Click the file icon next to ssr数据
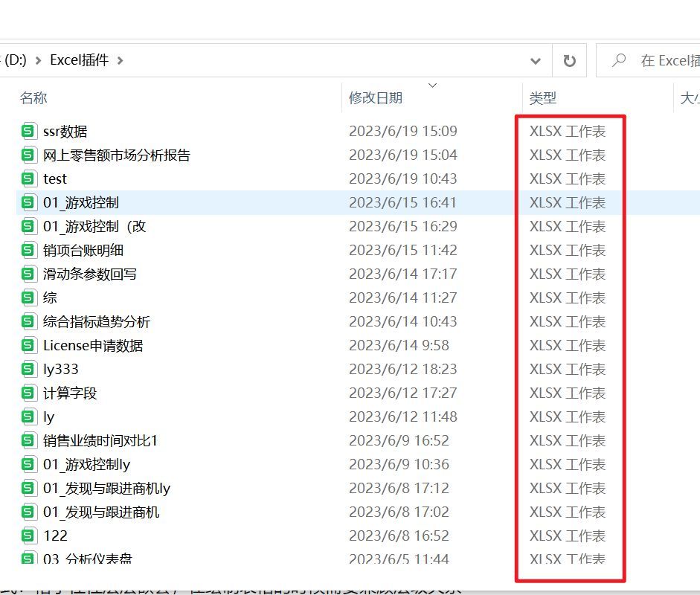 (28, 131)
